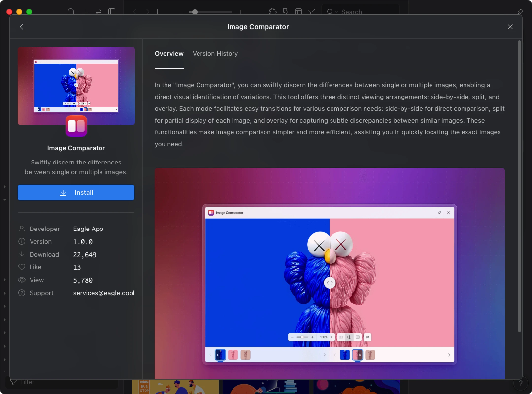Click the Support question mark icon
The width and height of the screenshot is (532, 394).
tap(22, 293)
